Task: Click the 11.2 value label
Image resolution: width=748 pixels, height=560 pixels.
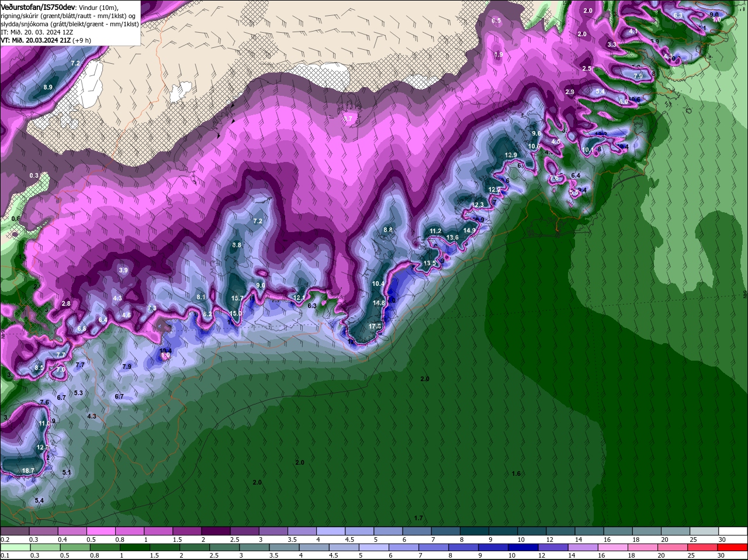Action: 435,231
